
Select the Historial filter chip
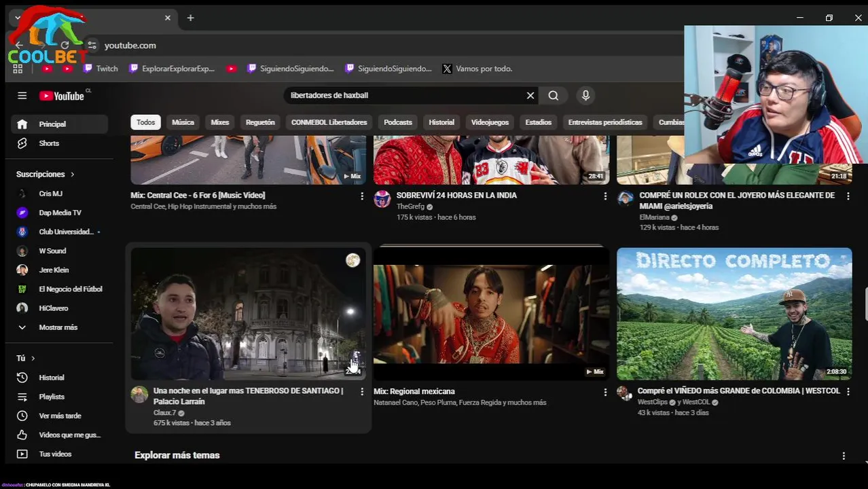pos(441,122)
